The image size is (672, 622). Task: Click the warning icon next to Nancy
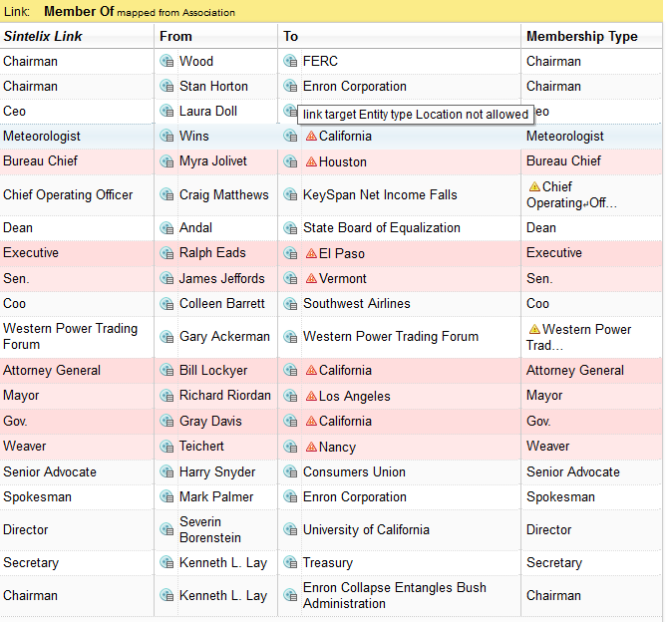point(311,448)
